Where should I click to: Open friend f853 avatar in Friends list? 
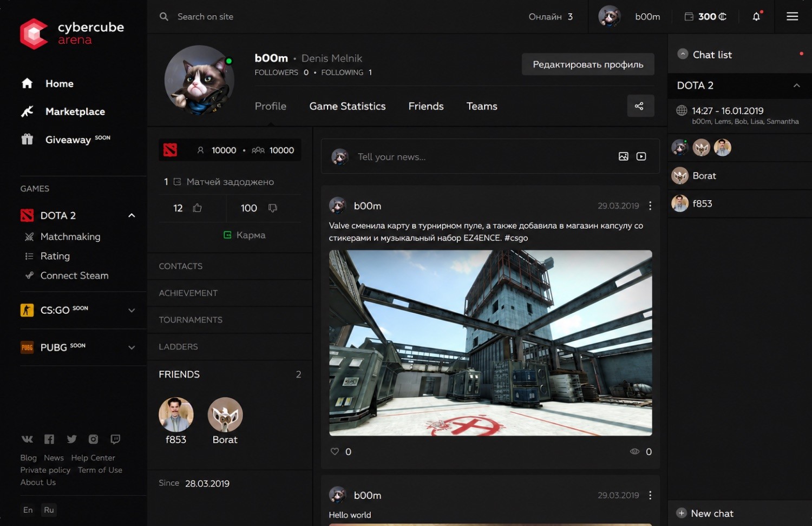coord(176,415)
